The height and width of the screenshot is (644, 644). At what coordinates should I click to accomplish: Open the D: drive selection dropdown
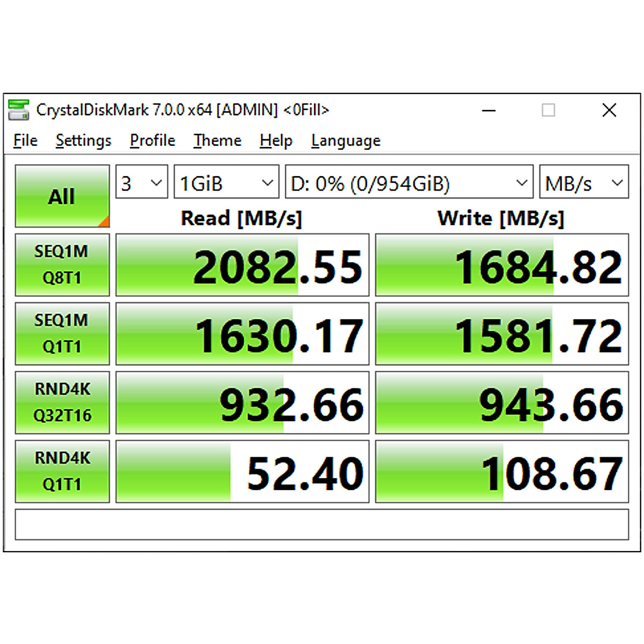click(x=408, y=183)
